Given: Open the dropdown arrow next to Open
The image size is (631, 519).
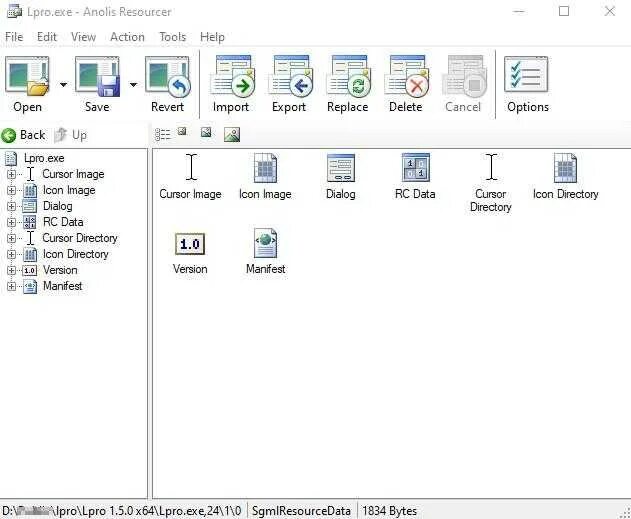Looking at the screenshot, I should pos(63,84).
